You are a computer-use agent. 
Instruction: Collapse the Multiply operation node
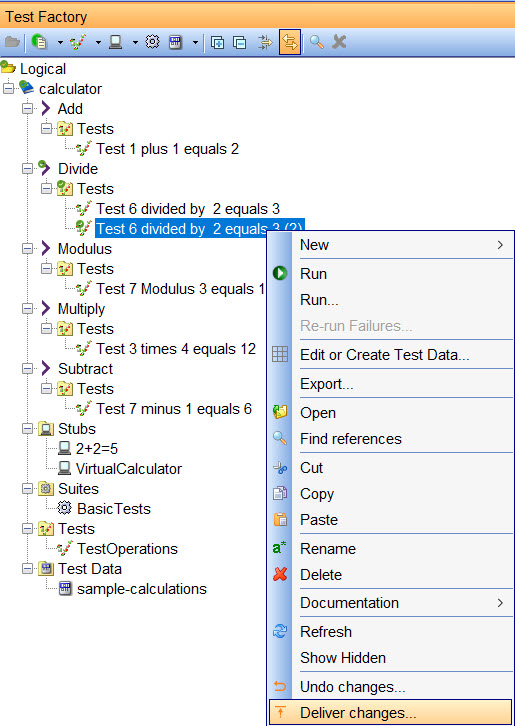[x=28, y=308]
